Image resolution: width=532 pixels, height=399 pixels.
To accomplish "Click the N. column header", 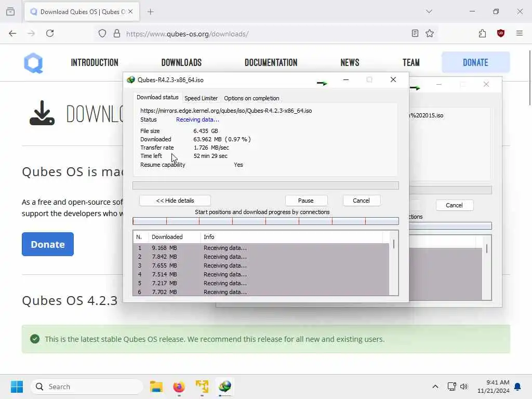I will [140, 237].
